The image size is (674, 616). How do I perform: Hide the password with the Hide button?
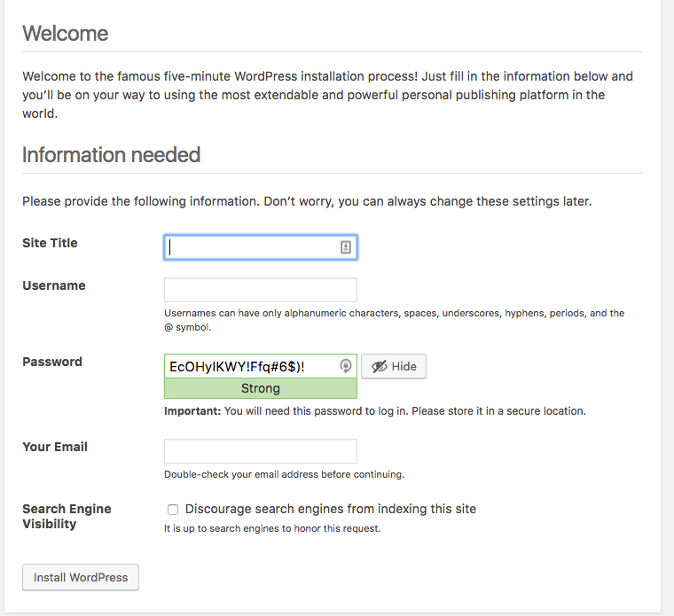click(x=394, y=366)
